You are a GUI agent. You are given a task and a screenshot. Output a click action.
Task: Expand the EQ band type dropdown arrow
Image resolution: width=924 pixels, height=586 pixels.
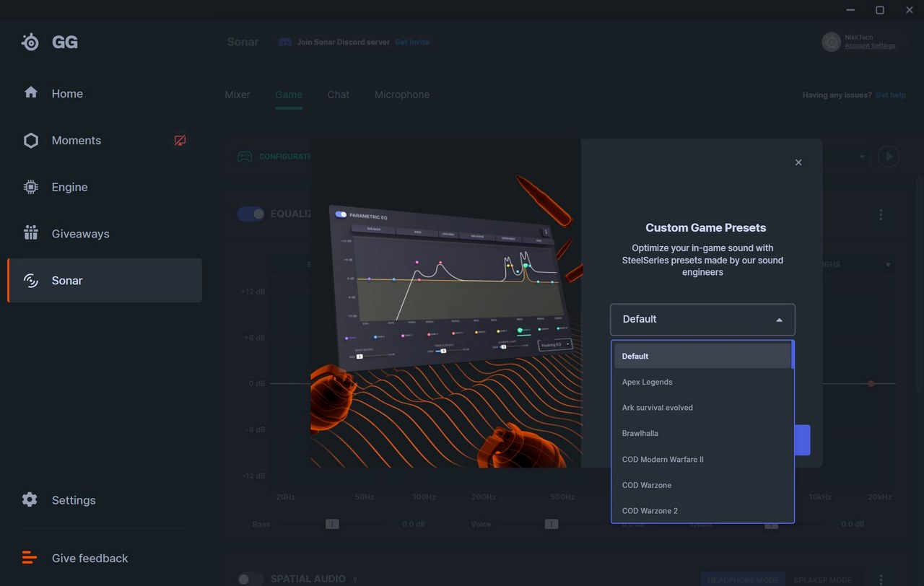(888, 265)
